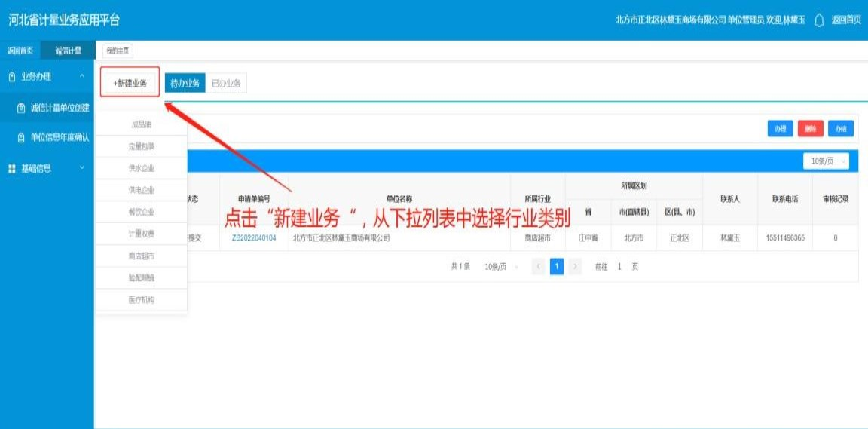Screen dimensions: 868x429
Task: Click the 诚信计量单位创建 menu icon
Action: click(x=21, y=108)
